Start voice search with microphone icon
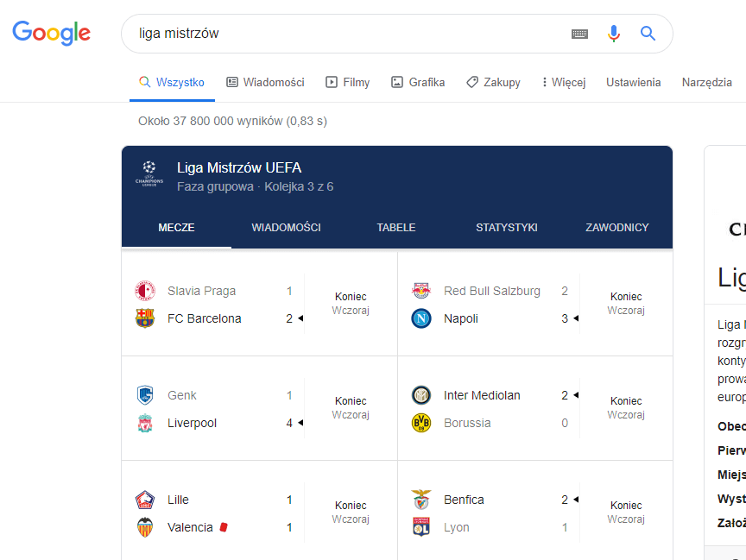This screenshot has height=560, width=746. (614, 34)
